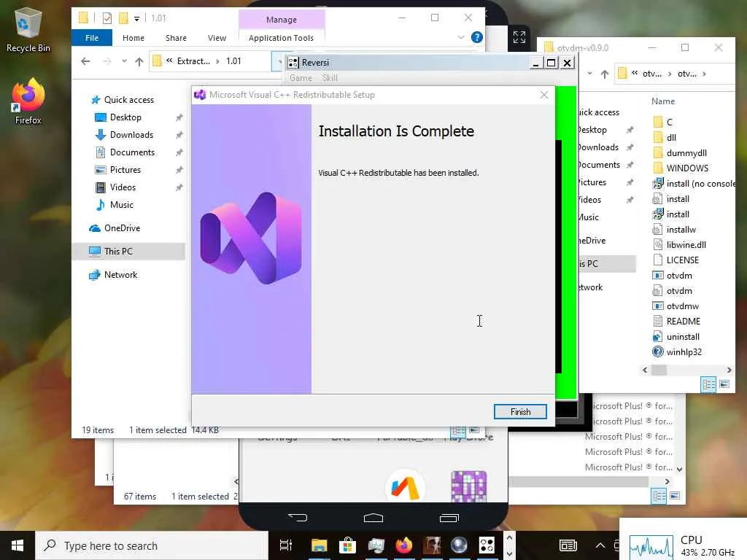This screenshot has width=747, height=560.
Task: Switch otvdm window to large icons view
Action: [724, 384]
